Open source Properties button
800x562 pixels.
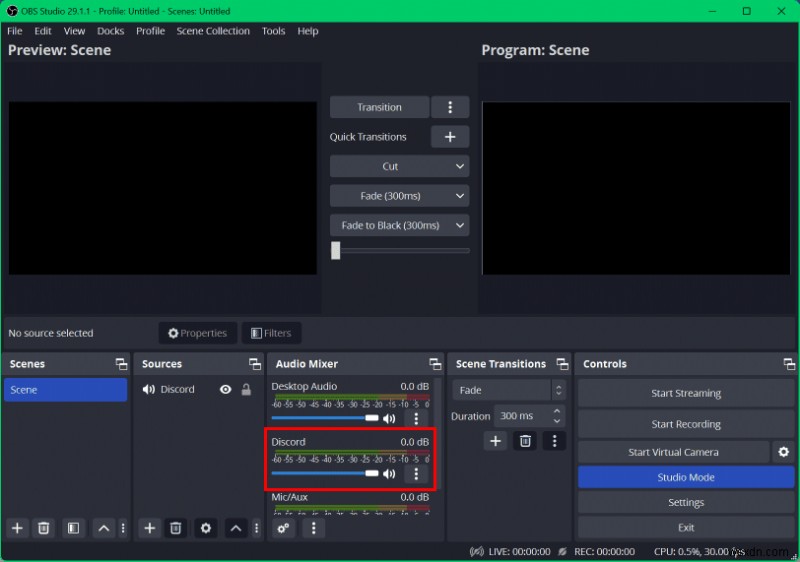click(x=197, y=333)
